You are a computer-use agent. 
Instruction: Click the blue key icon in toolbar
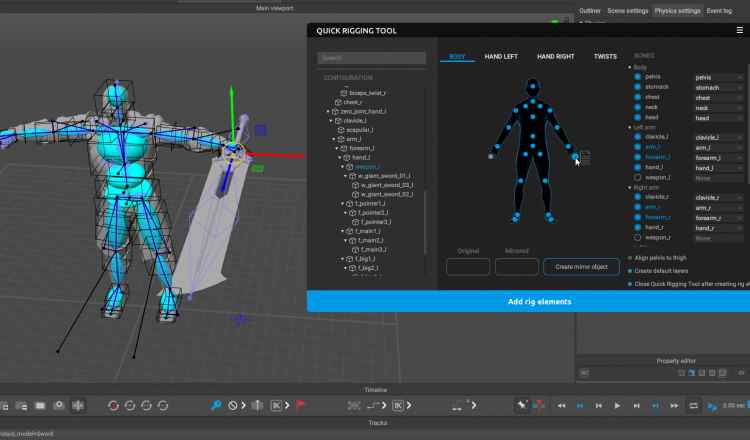pyautogui.click(x=215, y=406)
